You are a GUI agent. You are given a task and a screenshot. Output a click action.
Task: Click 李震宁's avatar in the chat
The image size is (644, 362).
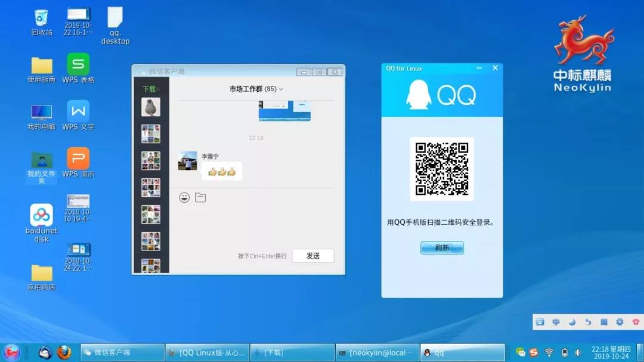tap(188, 160)
